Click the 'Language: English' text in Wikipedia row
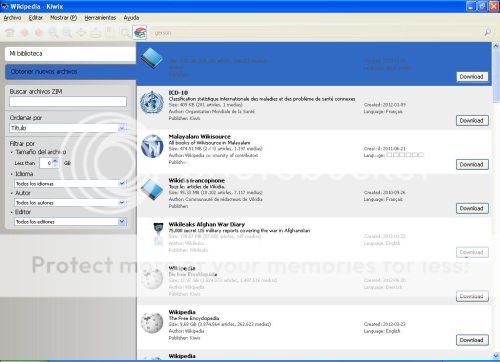 382,331
